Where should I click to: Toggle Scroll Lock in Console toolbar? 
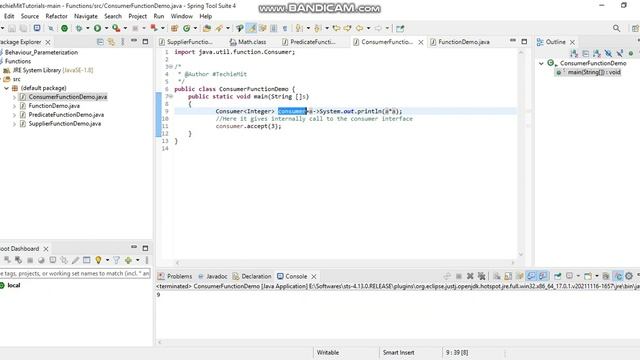pos(508,276)
